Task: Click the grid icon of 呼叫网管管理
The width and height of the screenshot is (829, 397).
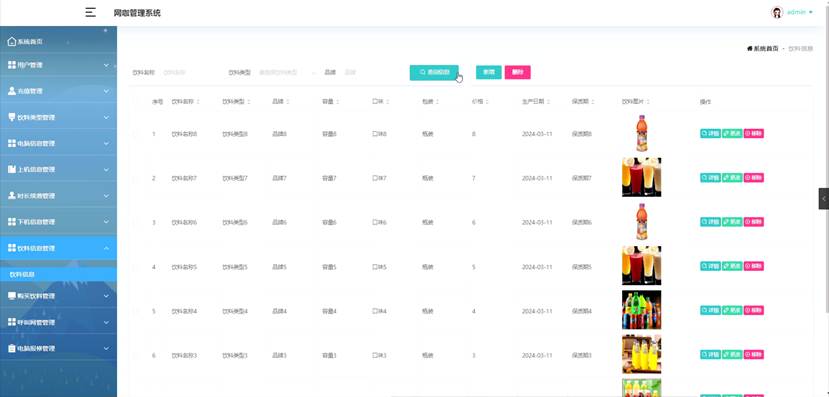Action: point(12,322)
